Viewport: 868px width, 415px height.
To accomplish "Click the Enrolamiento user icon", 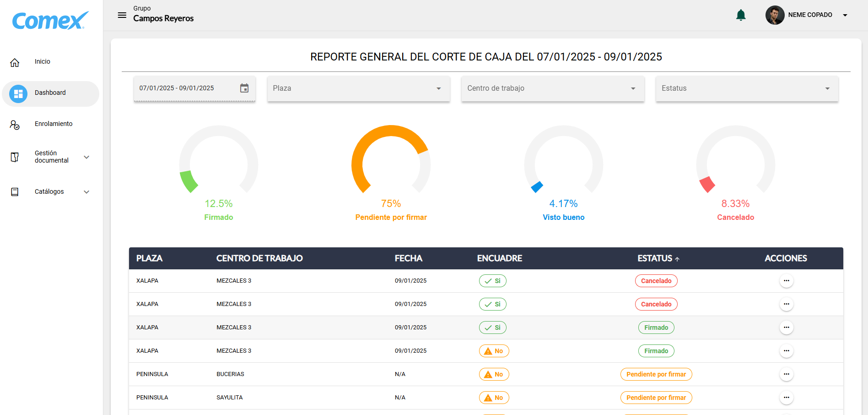I will (x=15, y=125).
